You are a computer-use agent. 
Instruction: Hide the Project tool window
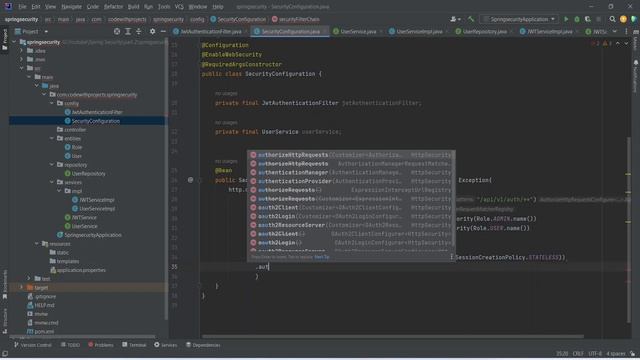(163, 31)
